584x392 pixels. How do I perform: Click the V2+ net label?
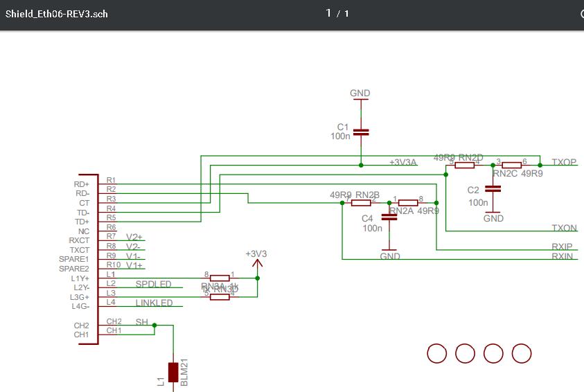pos(134,237)
